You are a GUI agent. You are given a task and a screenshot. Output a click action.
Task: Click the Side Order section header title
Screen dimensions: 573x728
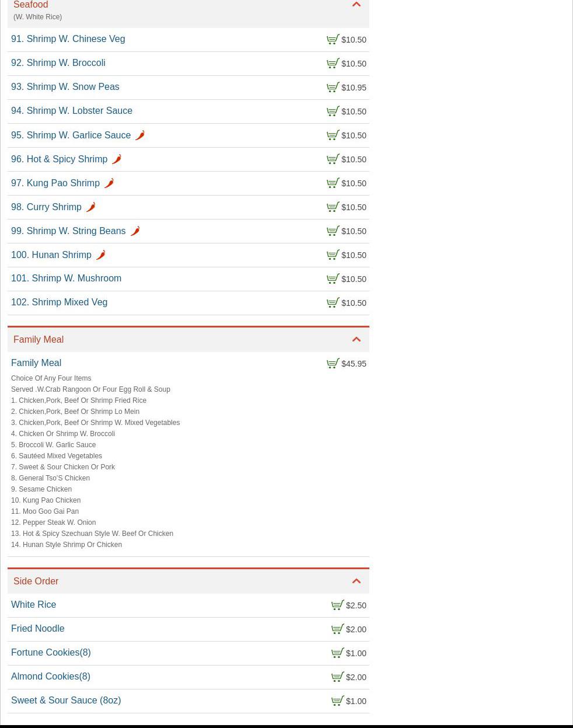click(36, 581)
